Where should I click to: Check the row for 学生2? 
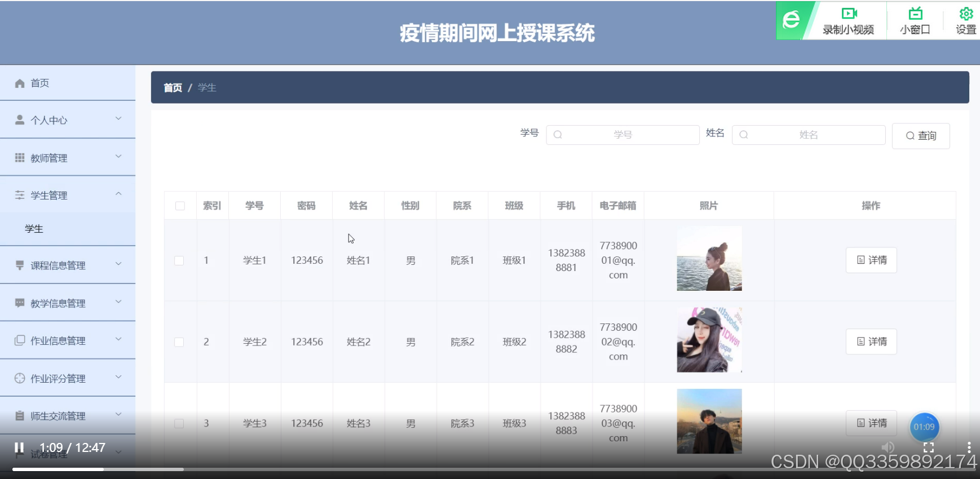[x=179, y=342]
